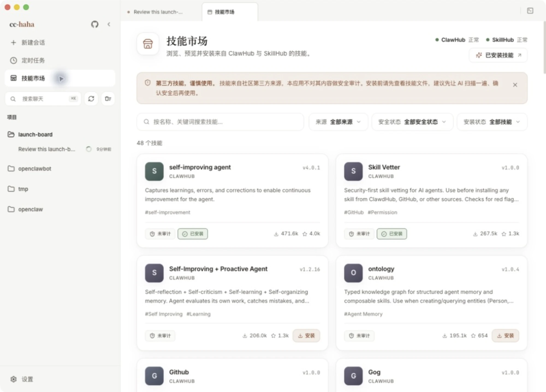Click the 搜索聊天 search field
The width and height of the screenshot is (546, 392).
[x=43, y=99]
